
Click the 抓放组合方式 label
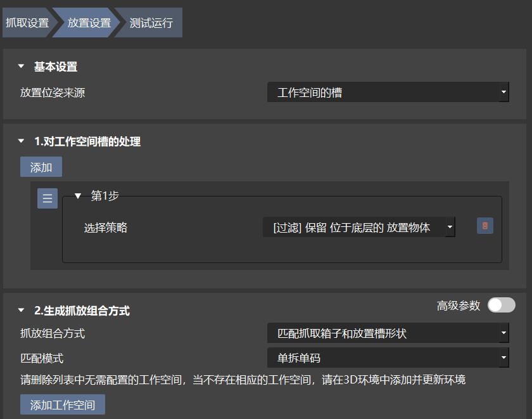click(x=53, y=333)
